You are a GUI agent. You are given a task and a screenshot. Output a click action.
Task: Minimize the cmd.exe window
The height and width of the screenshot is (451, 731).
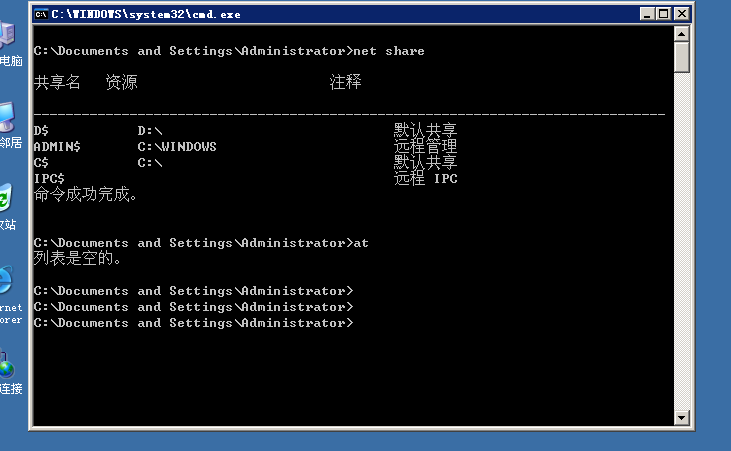(x=647, y=14)
